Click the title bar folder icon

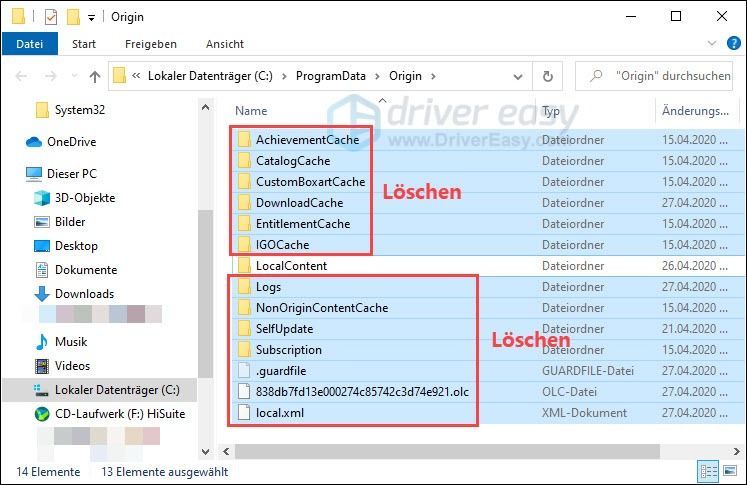tap(18, 17)
